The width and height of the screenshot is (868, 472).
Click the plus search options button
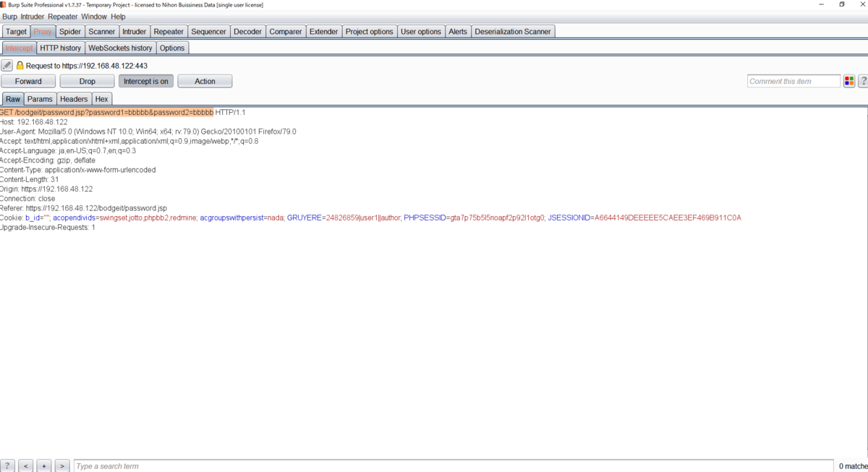[44, 466]
